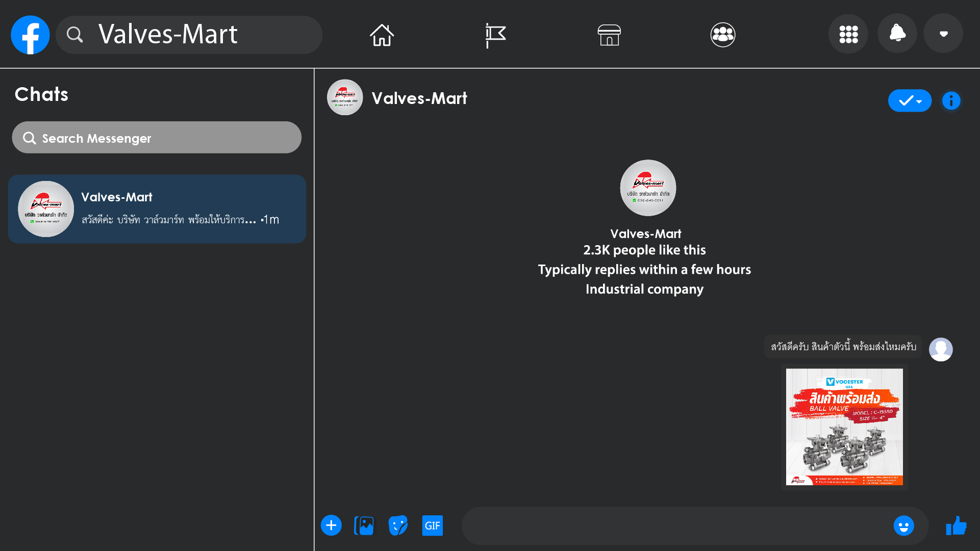Click the Chats heading
This screenshot has width=980, height=551.
click(x=41, y=94)
